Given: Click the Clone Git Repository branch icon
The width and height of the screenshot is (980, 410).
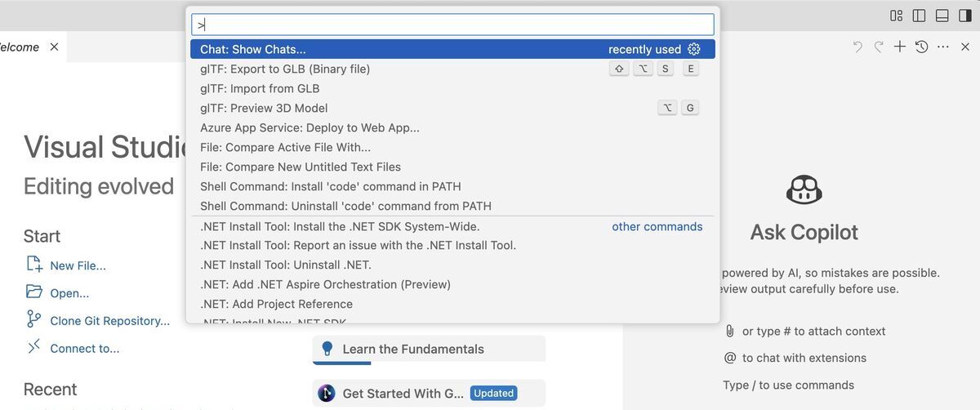Looking at the screenshot, I should (x=34, y=319).
